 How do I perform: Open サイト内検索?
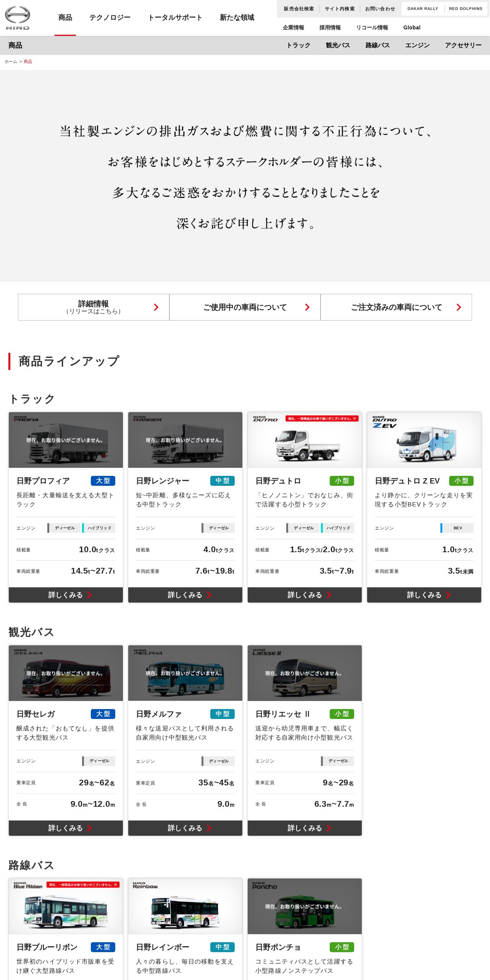pos(340,9)
